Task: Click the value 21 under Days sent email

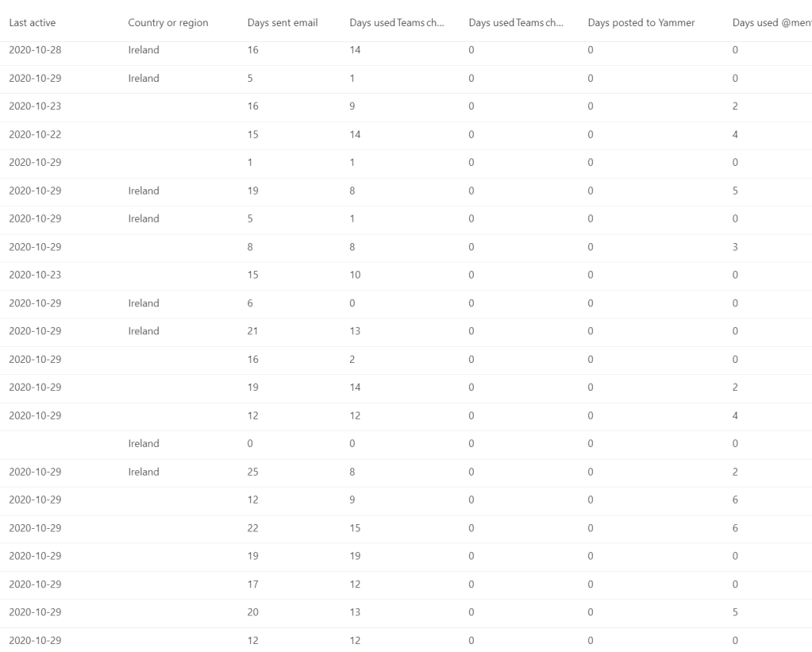Action: coord(253,331)
